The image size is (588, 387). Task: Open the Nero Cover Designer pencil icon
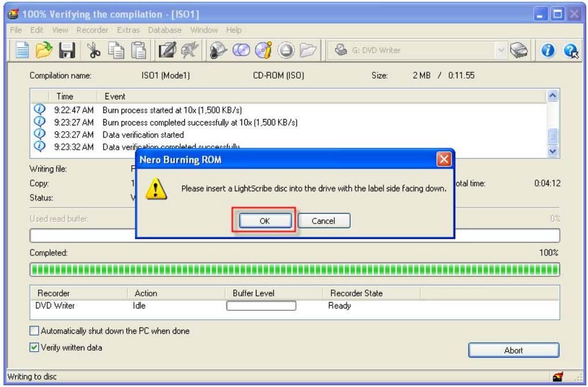168,50
